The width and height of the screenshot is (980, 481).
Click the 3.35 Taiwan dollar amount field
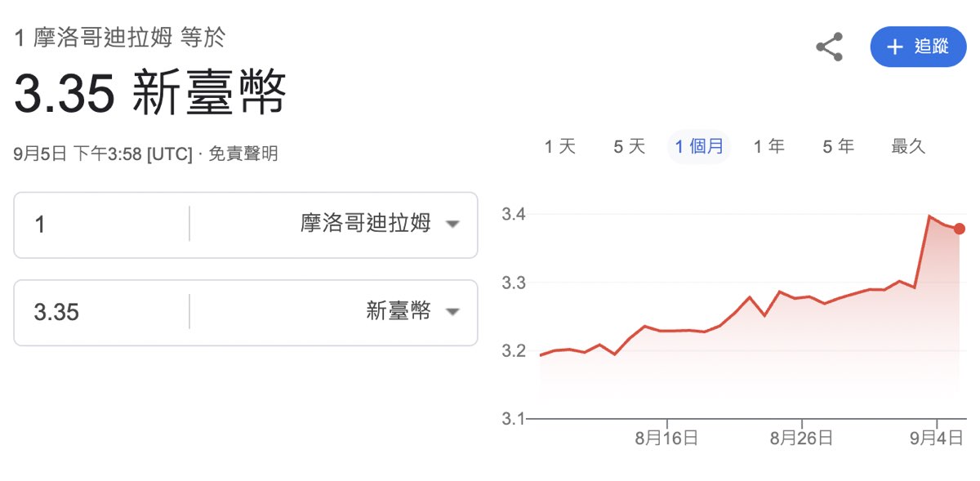pos(102,312)
